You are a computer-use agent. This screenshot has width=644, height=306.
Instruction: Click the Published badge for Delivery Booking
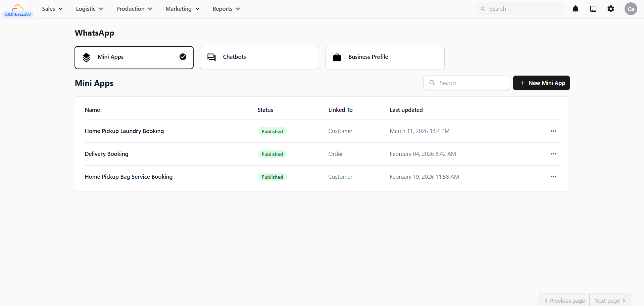272,154
